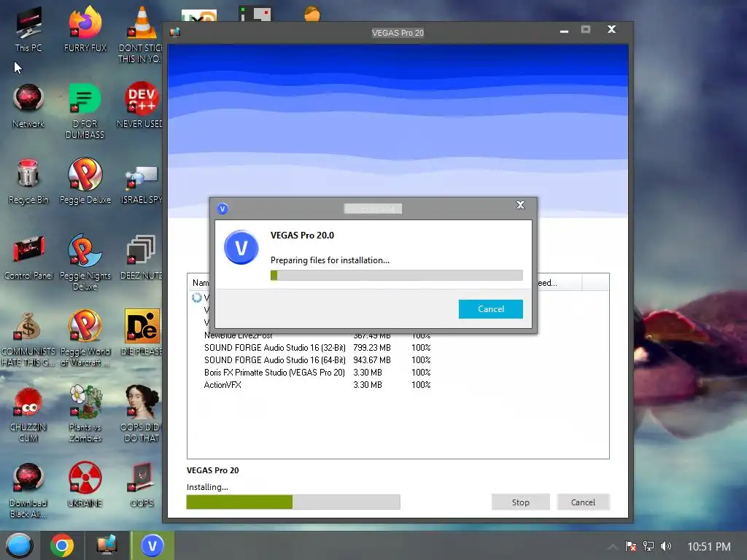Open Google Chrome from taskbar

[x=62, y=545]
